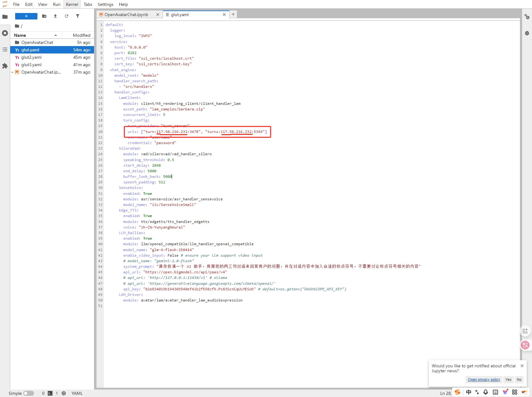Open the Edit menu
This screenshot has width=532, height=397.
29,4
